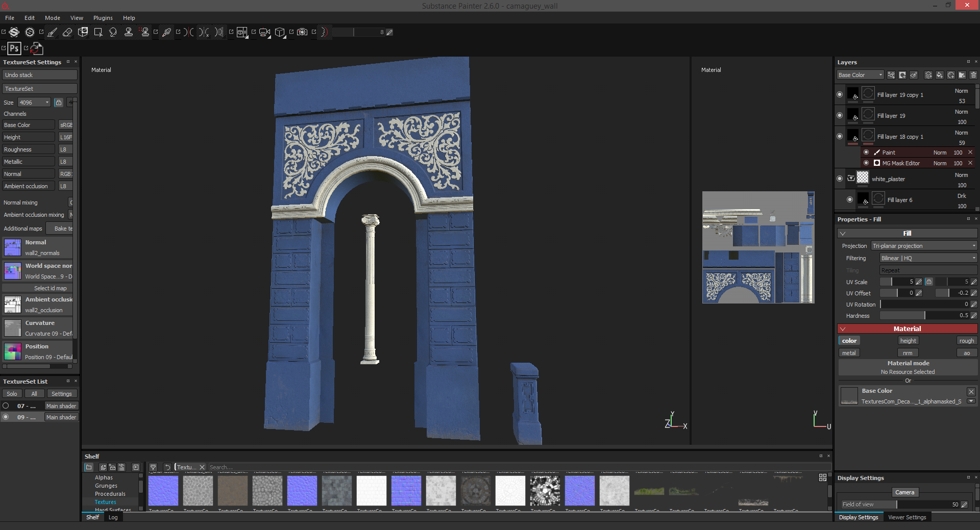The image size is (980, 530).
Task: Open Iray render camera mode
Action: pos(302,32)
